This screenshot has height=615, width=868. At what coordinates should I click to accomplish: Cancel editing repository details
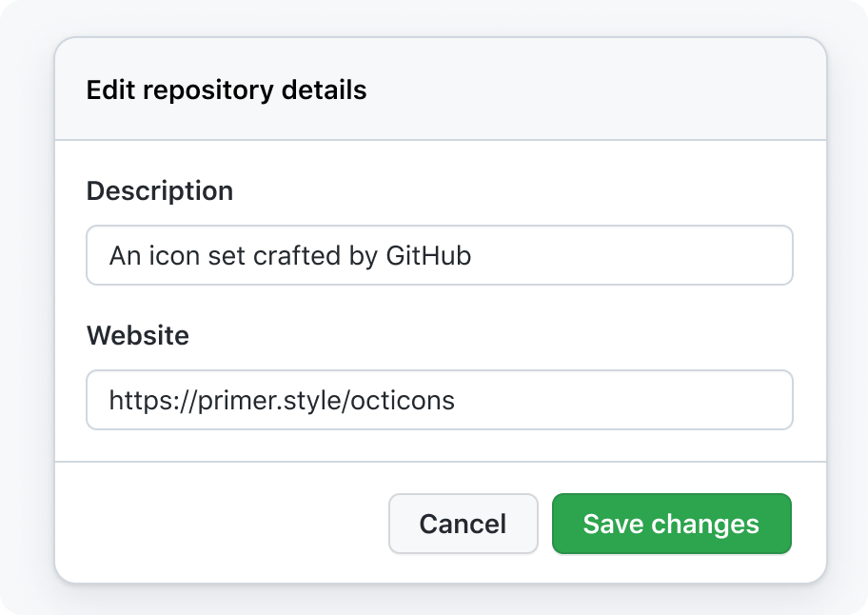tap(464, 524)
